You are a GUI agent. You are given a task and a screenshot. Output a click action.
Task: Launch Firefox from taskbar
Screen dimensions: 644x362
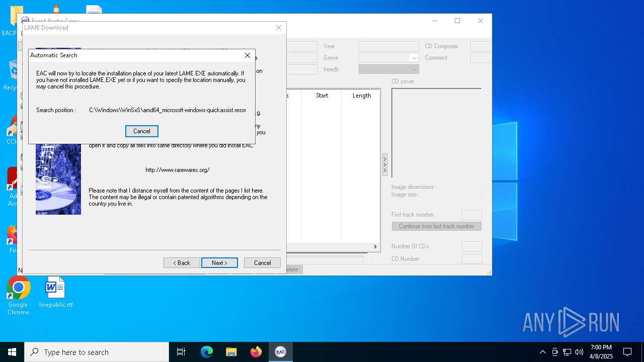coord(256,352)
